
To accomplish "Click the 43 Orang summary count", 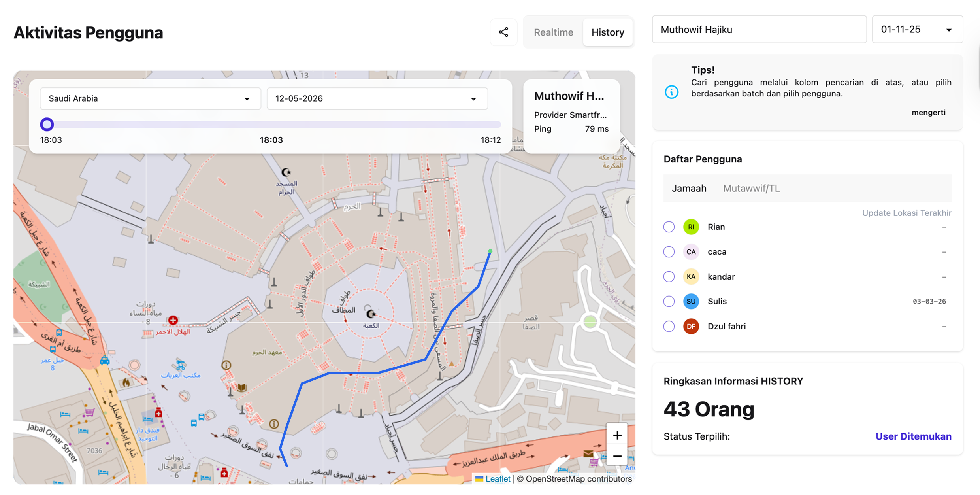I will (x=709, y=409).
